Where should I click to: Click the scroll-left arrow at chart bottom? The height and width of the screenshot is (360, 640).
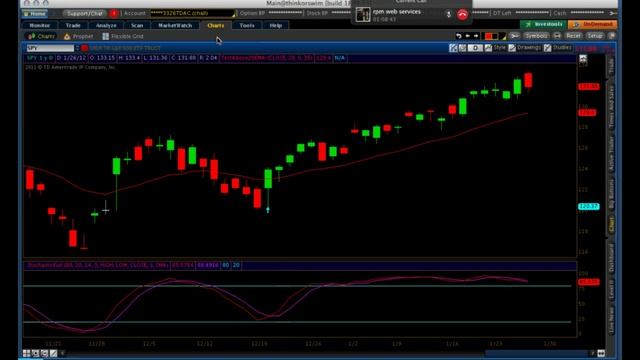[x=63, y=353]
